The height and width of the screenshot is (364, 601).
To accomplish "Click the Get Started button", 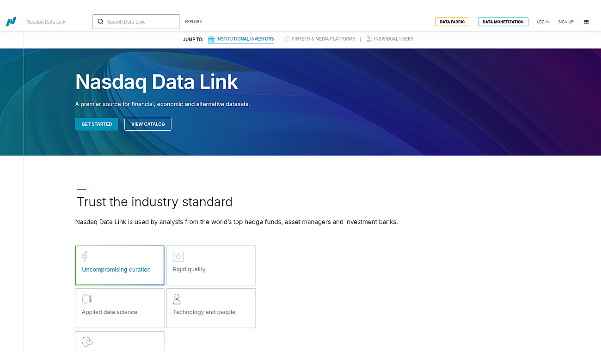I will coord(97,124).
